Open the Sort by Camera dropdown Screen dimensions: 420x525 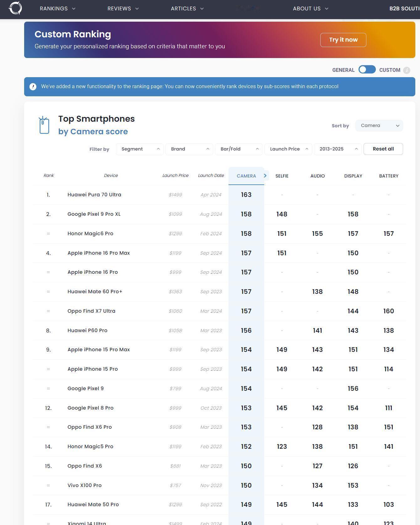click(379, 125)
